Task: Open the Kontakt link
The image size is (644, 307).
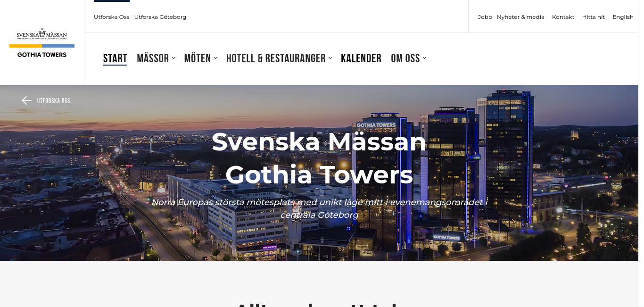Action: (x=563, y=17)
